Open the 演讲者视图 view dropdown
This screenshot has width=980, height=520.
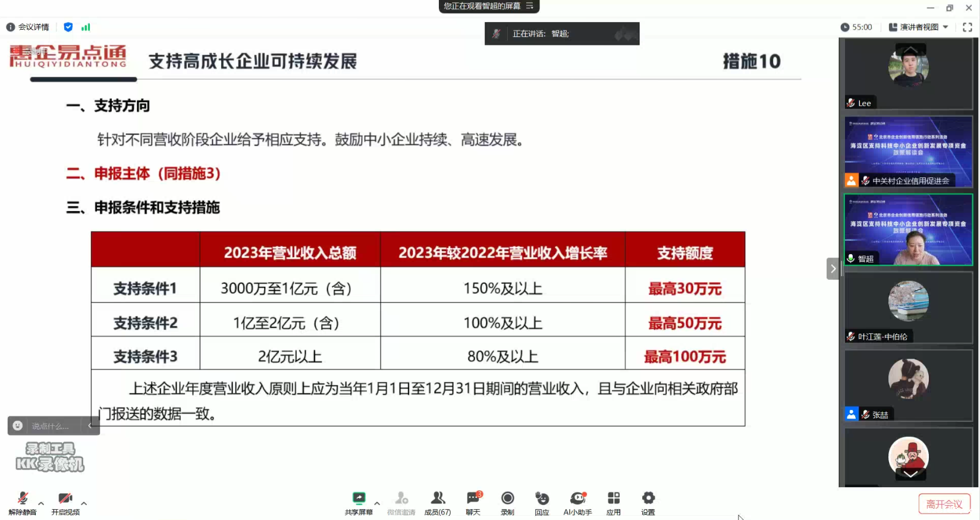tap(918, 27)
